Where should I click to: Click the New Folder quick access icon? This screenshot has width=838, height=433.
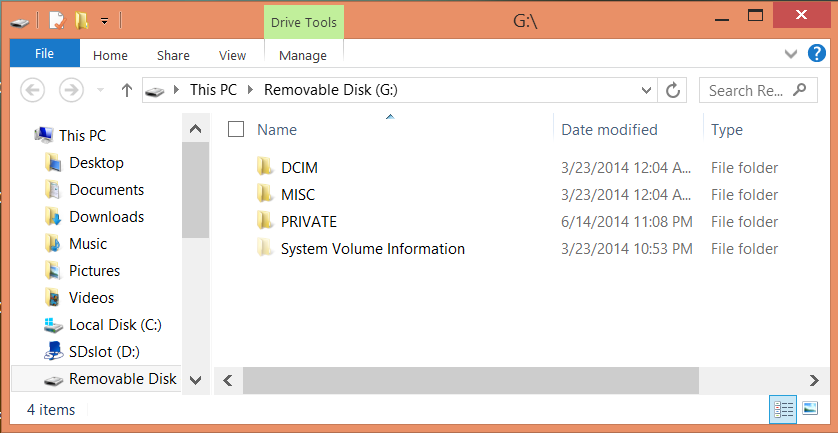point(81,21)
